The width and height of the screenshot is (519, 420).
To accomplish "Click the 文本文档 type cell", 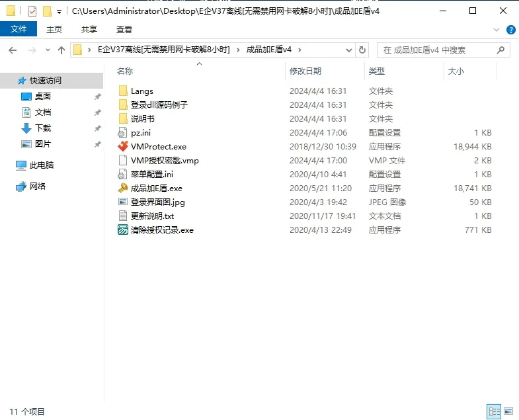I will [x=385, y=216].
